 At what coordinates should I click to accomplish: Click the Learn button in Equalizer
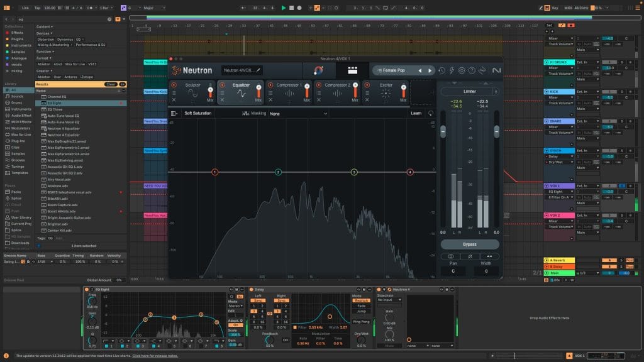click(x=416, y=114)
